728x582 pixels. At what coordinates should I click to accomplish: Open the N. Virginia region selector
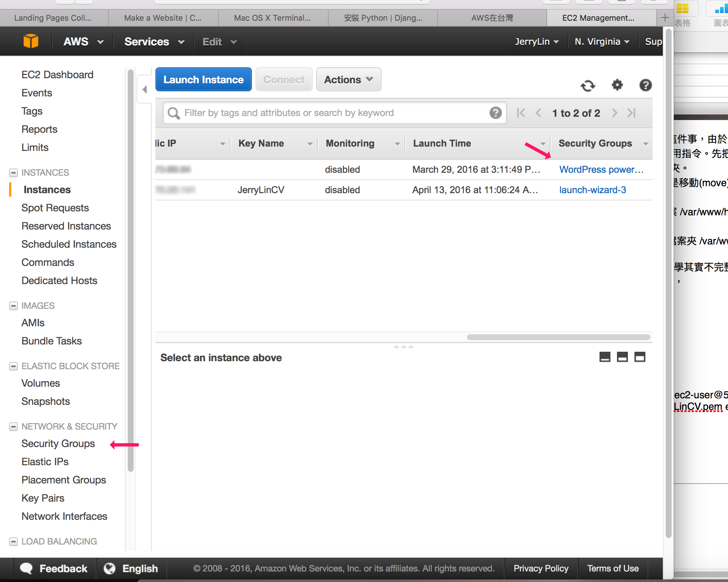pos(602,42)
